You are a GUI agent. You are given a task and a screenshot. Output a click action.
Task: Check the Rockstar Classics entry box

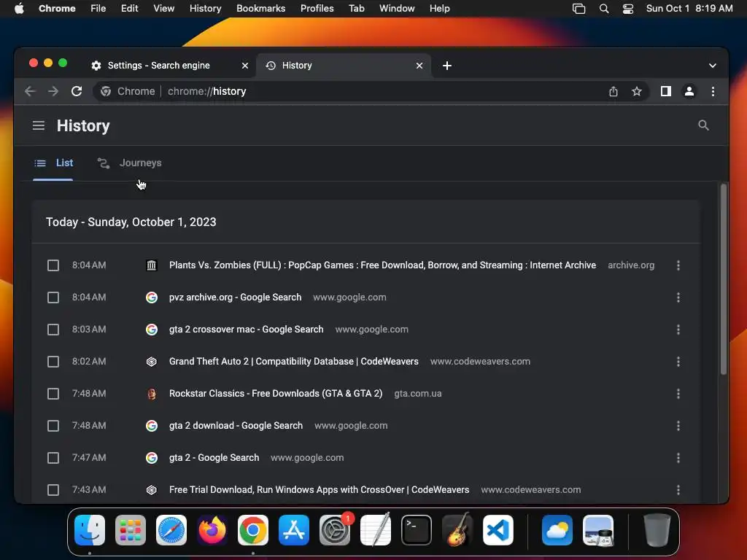click(x=53, y=394)
